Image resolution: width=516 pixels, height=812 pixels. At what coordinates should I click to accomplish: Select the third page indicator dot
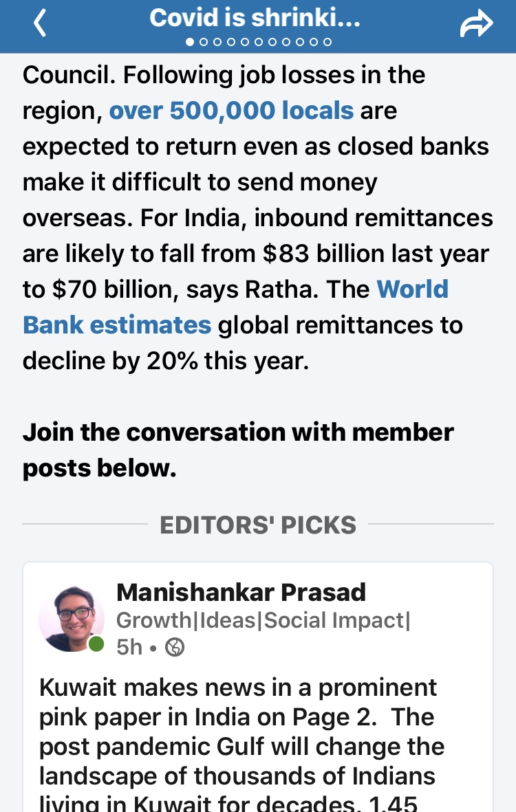point(217,42)
